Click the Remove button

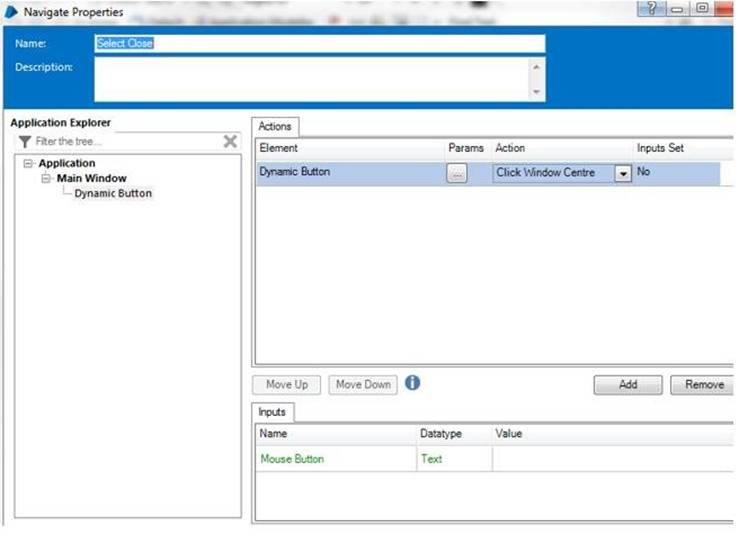click(x=704, y=384)
